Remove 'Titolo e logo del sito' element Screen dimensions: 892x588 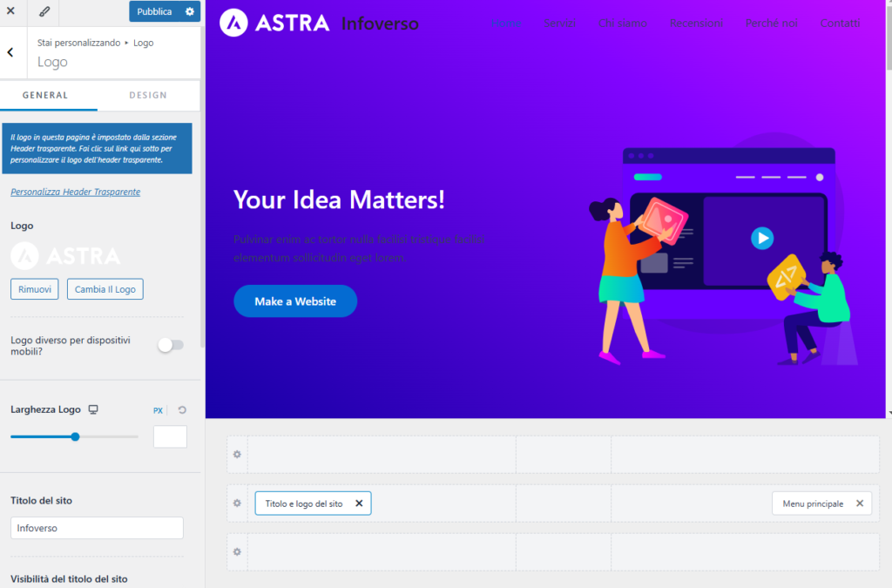coord(359,504)
